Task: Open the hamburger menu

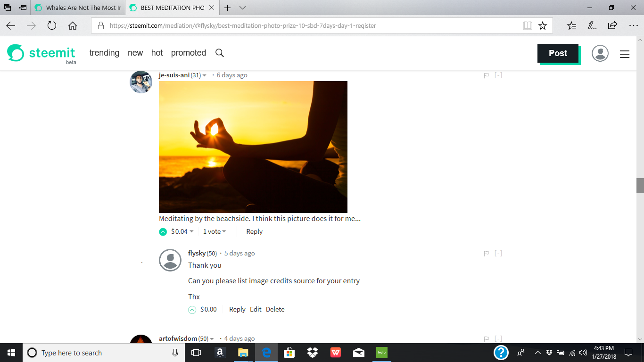Action: [625, 54]
